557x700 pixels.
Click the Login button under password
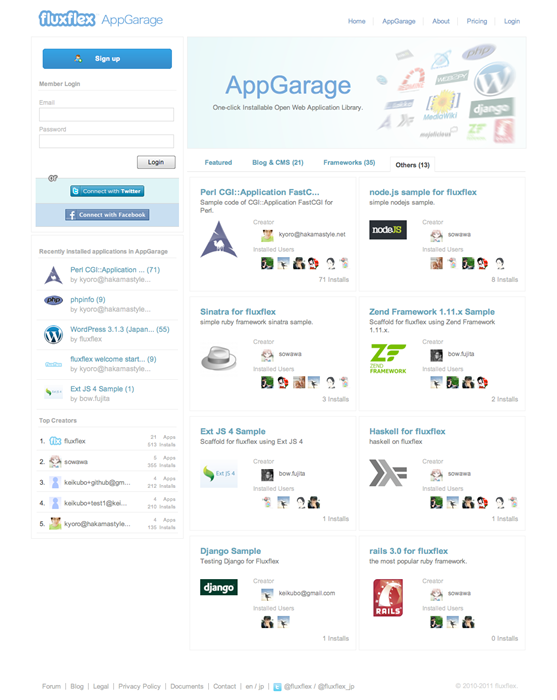(156, 162)
